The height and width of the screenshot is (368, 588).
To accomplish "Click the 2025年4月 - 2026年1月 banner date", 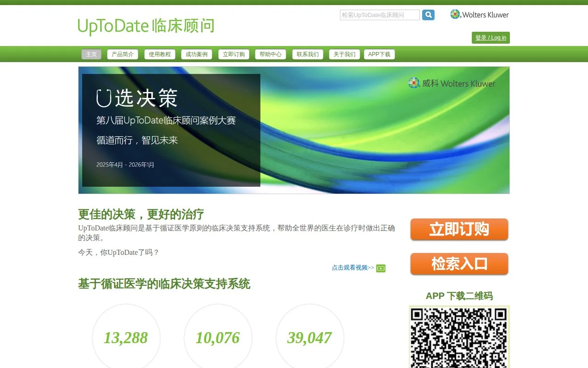I will pos(125,165).
